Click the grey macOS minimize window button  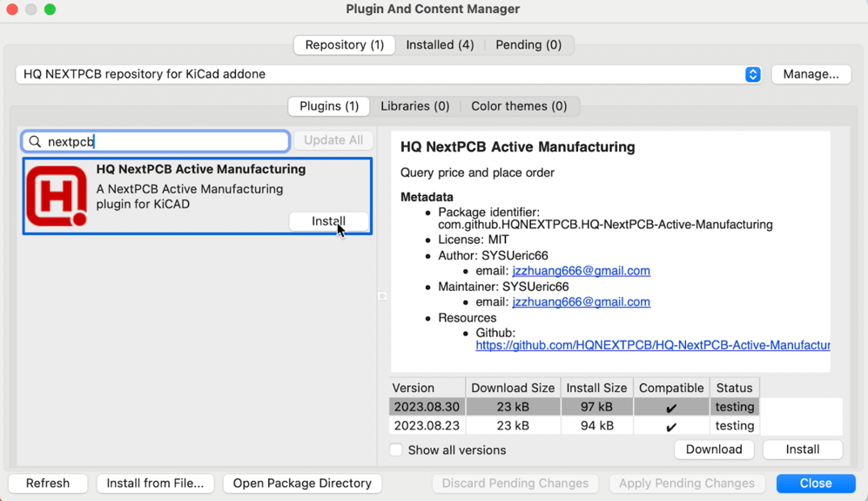pos(31,10)
